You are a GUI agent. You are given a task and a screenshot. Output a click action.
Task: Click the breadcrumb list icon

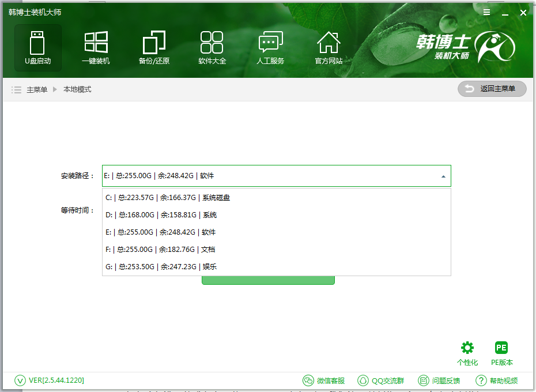point(16,89)
